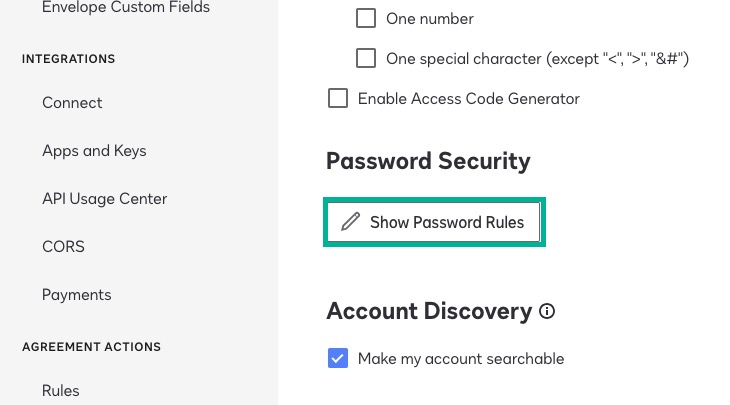
Task: Open Show Password Rules button
Action: (434, 222)
